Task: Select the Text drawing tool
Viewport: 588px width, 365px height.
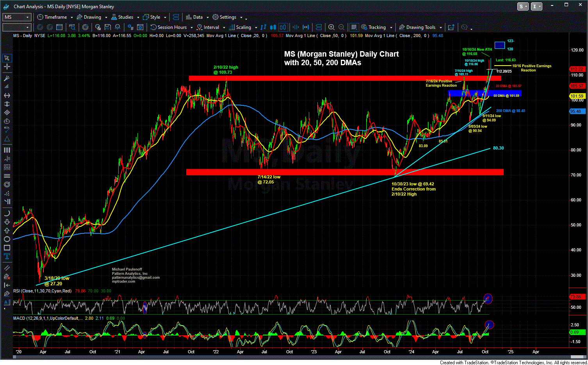Action: tap(7, 256)
